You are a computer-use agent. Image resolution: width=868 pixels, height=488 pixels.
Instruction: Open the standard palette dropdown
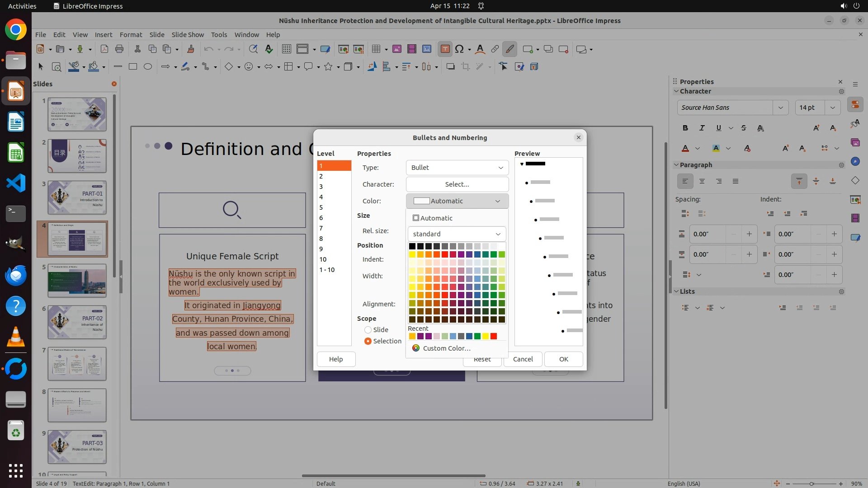pyautogui.click(x=457, y=234)
